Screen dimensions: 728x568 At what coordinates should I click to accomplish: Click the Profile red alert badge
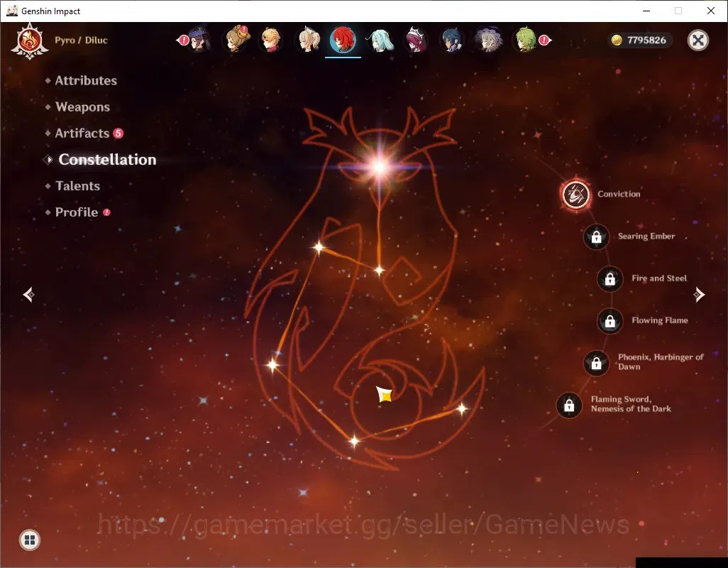[x=106, y=212]
